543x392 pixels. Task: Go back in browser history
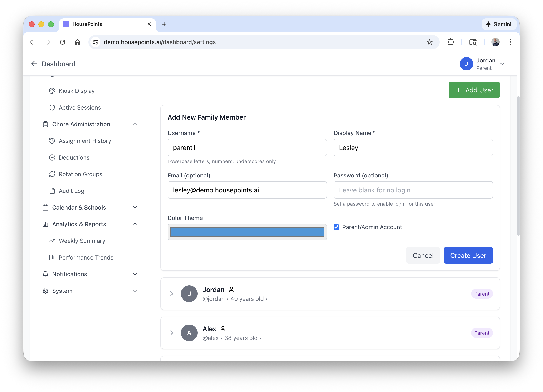pos(33,42)
